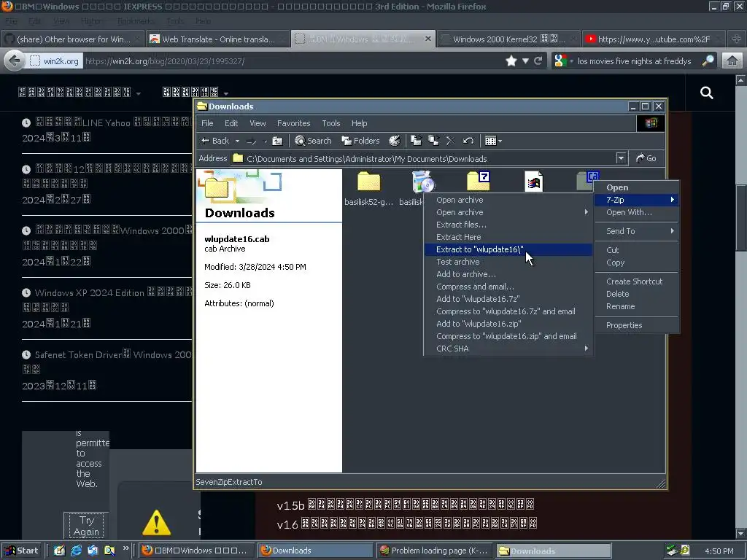The height and width of the screenshot is (560, 747).
Task: Click the Move To icon in toolbar
Action: 417,141
